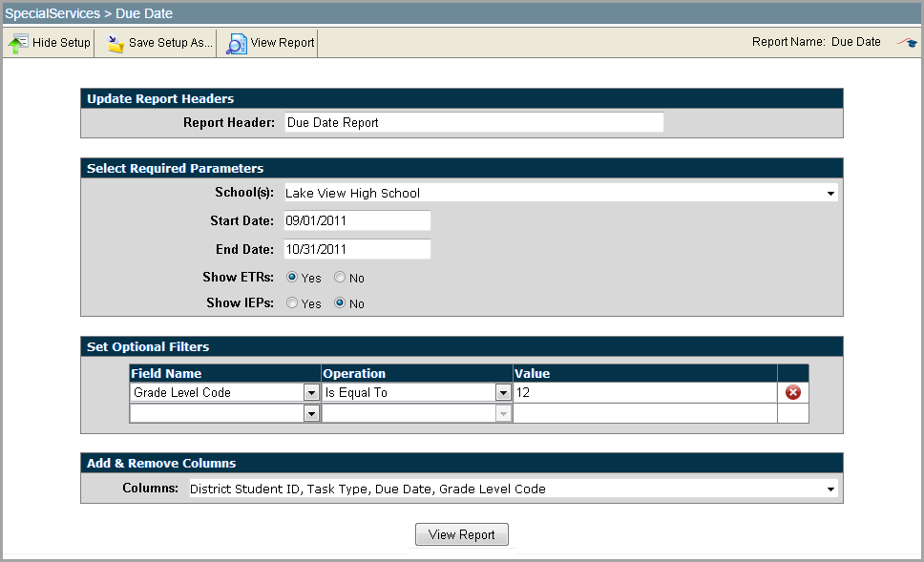Click the Save Setup As... toolbar label
The image size is (924, 562).
pyautogui.click(x=170, y=43)
